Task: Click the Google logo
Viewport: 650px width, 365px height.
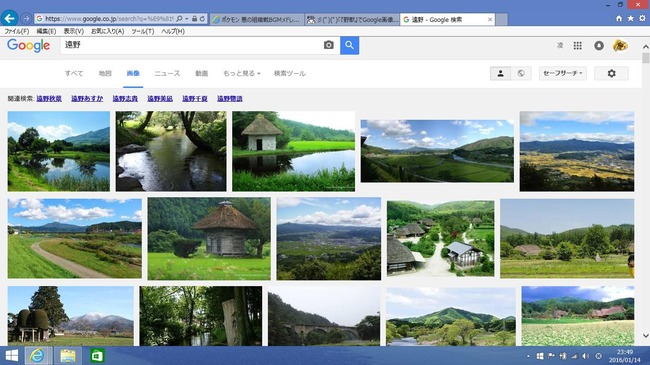Action: (29, 45)
